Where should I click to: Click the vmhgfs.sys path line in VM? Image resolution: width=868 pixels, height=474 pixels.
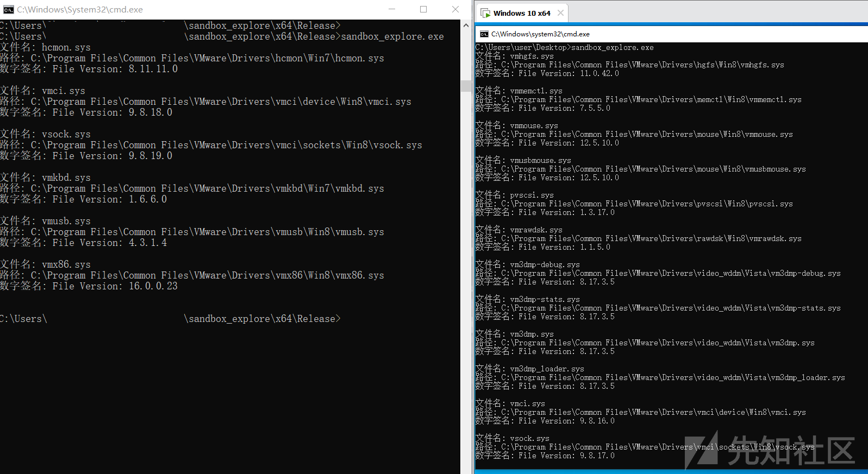629,65
